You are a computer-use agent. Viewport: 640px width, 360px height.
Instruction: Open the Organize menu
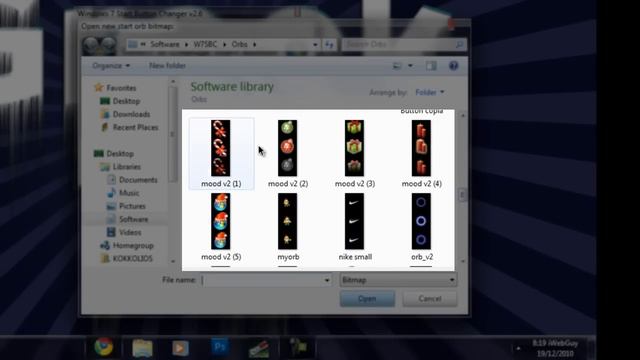(111, 66)
